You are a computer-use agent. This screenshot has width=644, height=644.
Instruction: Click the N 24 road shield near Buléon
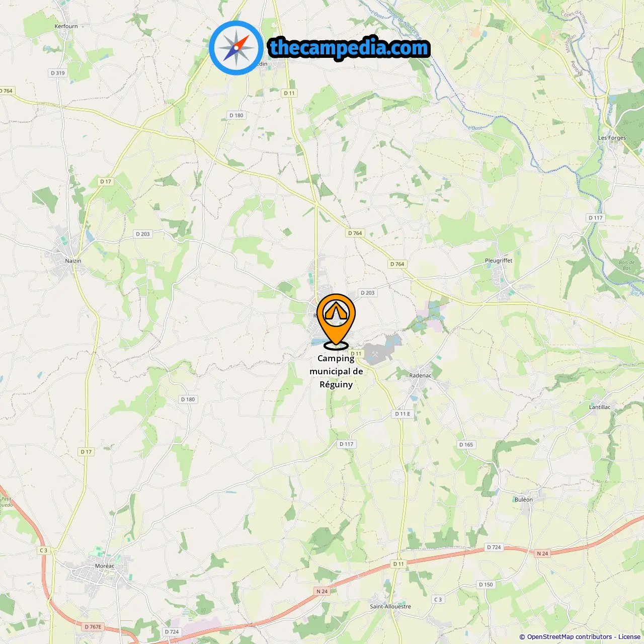click(542, 553)
